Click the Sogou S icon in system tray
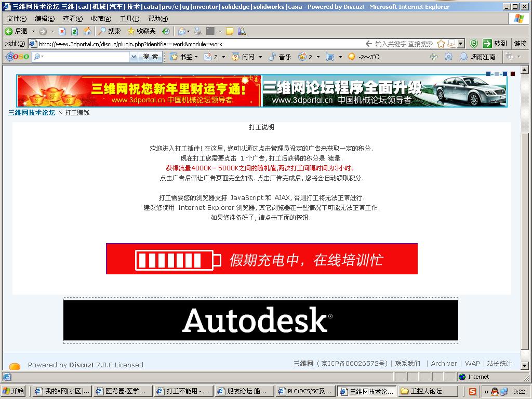 (x=472, y=391)
